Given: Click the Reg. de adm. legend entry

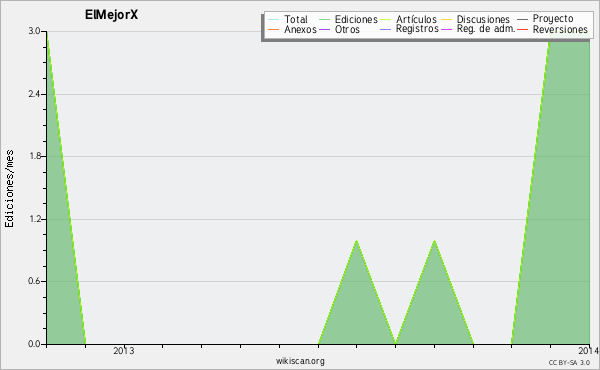Looking at the screenshot, I should [478, 29].
